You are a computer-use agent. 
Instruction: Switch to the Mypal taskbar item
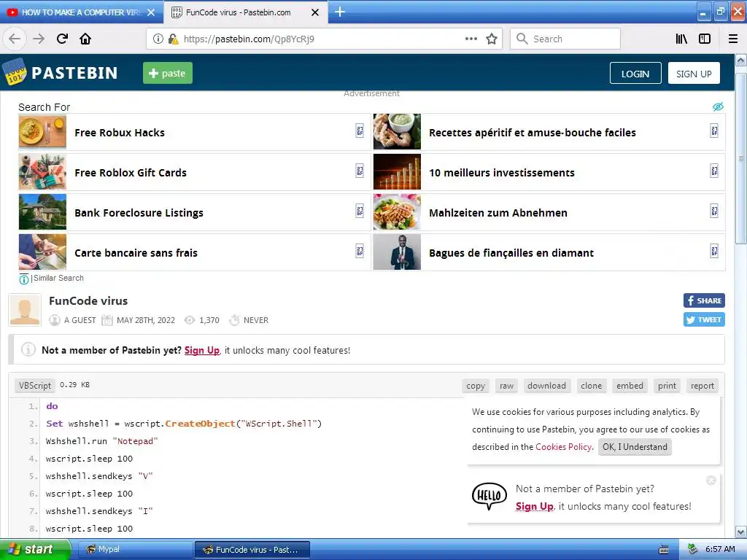(135, 550)
